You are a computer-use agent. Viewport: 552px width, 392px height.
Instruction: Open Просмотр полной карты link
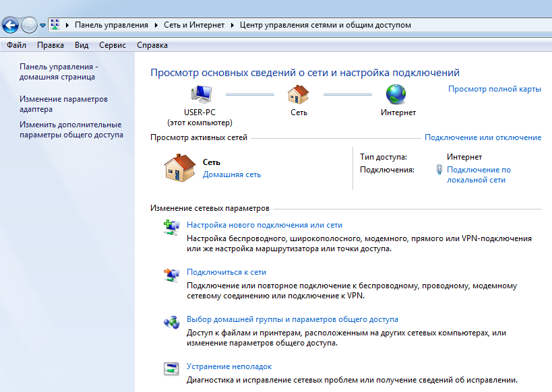click(x=495, y=89)
